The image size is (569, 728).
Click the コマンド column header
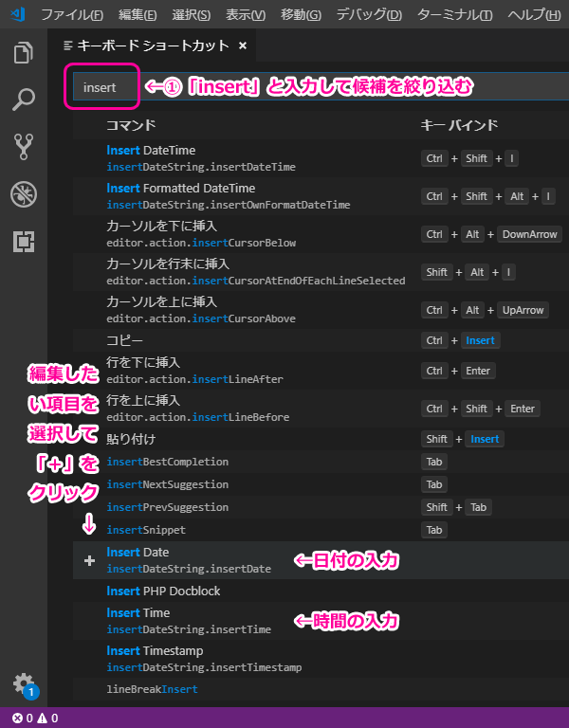tap(131, 125)
